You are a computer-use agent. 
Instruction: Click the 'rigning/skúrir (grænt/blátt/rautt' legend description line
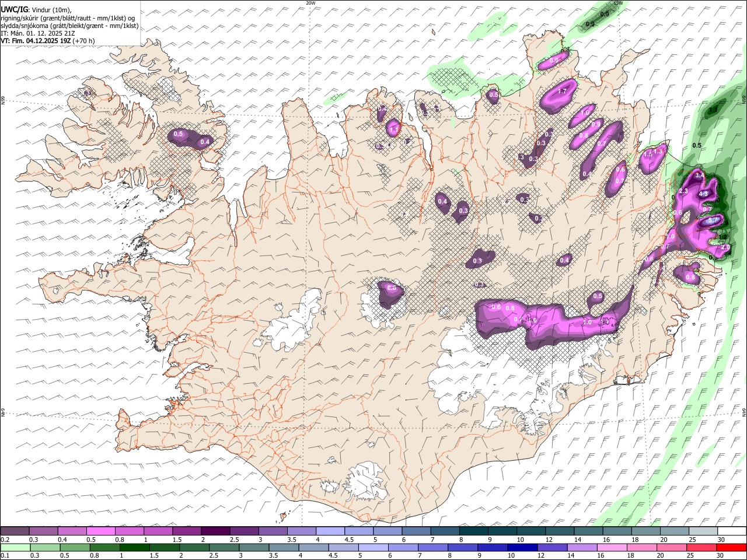tap(68, 17)
